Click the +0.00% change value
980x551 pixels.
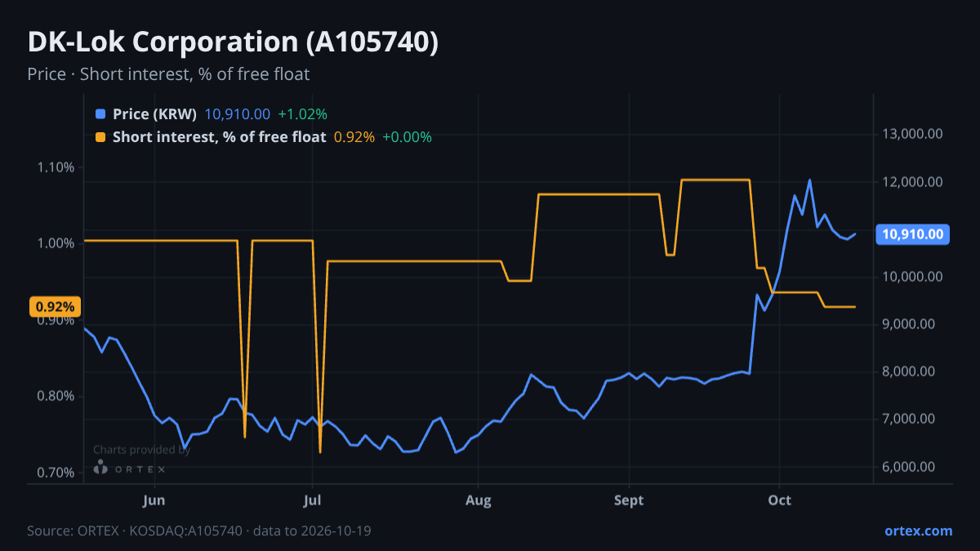click(407, 137)
